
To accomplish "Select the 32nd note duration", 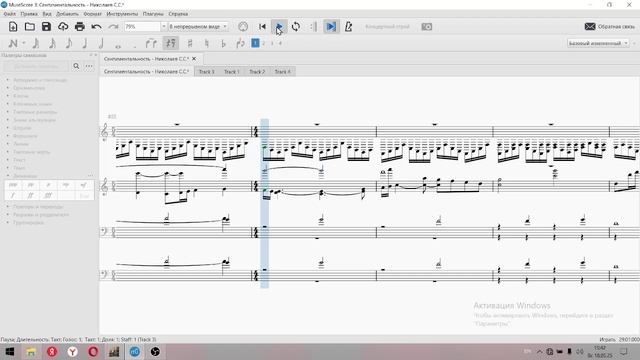I will (52, 43).
